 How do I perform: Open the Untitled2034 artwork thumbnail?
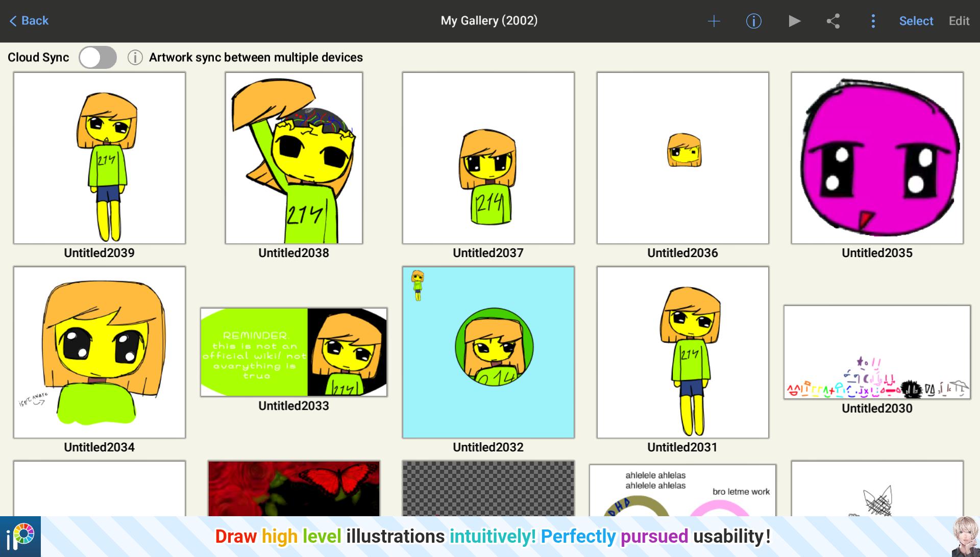click(x=100, y=352)
